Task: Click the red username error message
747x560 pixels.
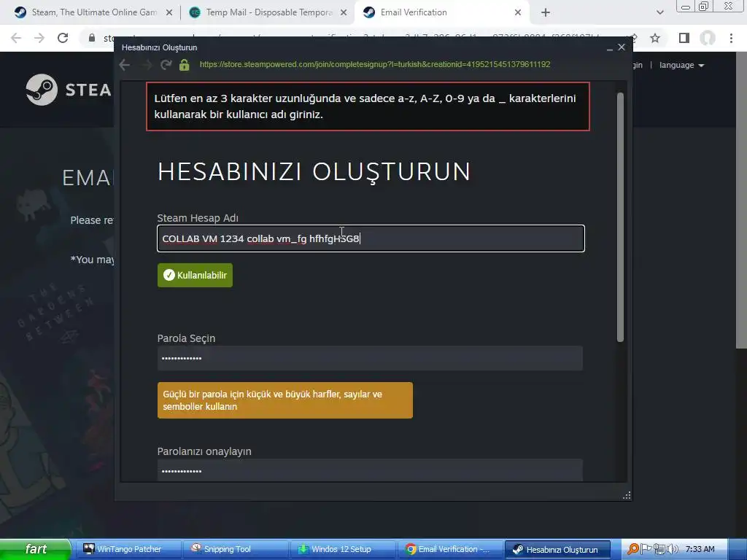Action: point(368,106)
